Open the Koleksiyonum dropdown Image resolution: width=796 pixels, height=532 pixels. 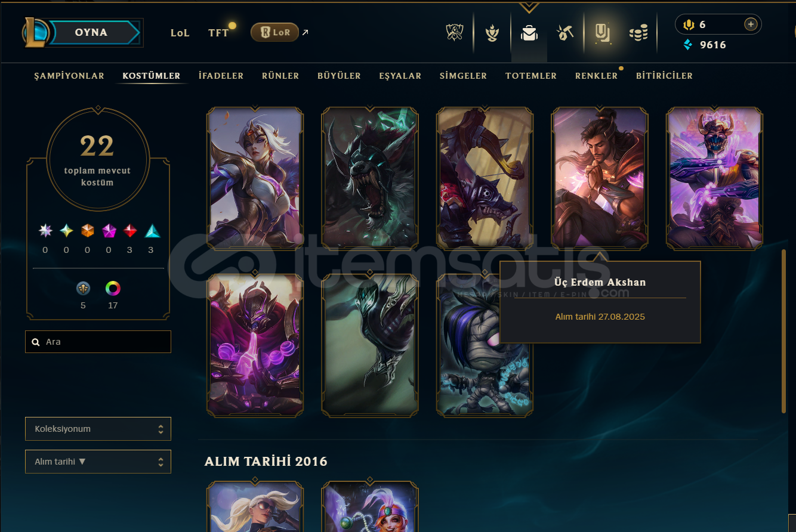(x=98, y=429)
